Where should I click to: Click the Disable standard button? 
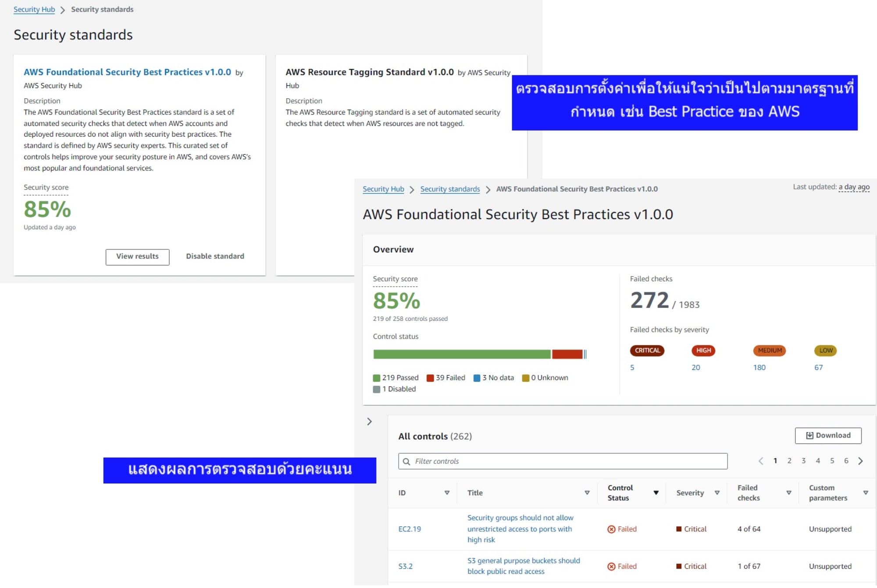pyautogui.click(x=215, y=257)
